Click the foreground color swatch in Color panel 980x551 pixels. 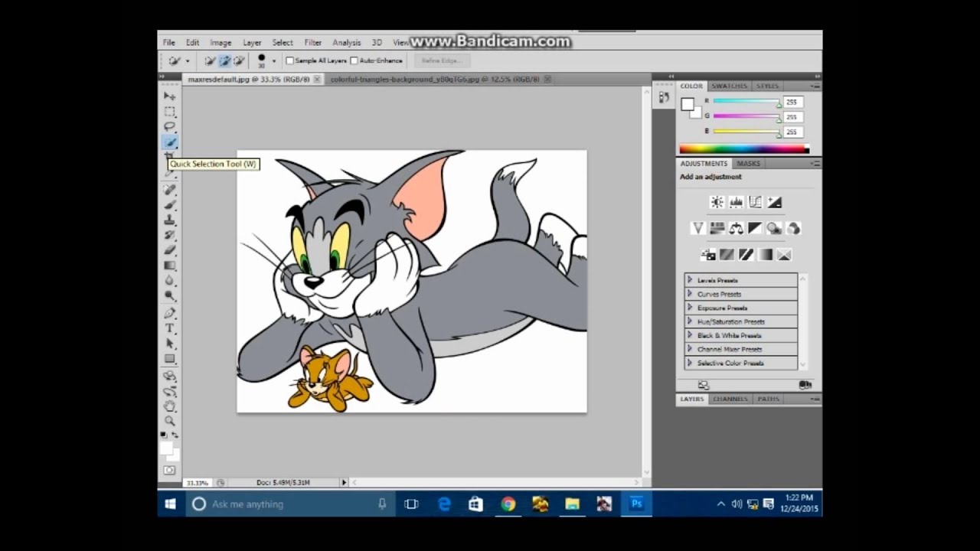(688, 104)
